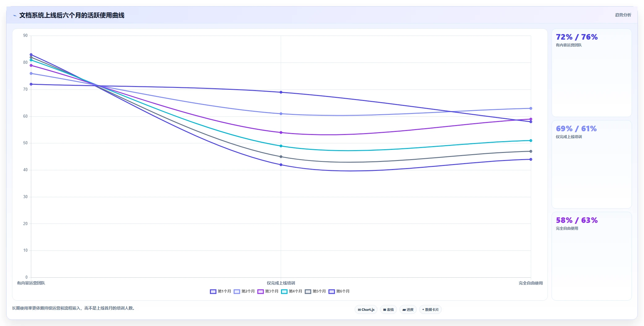Viewport: 644px width, 326px height.
Task: Click the Chart.js chip
Action: click(x=366, y=310)
